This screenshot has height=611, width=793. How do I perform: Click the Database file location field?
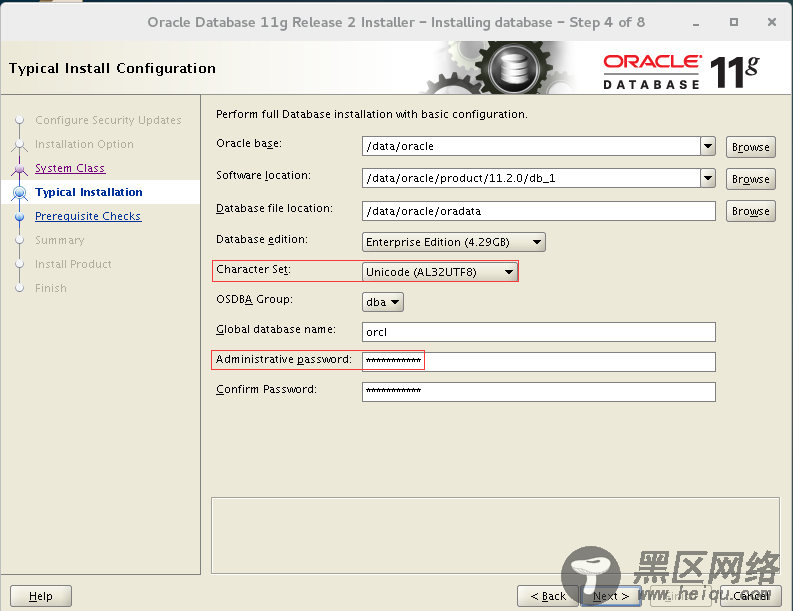(539, 211)
